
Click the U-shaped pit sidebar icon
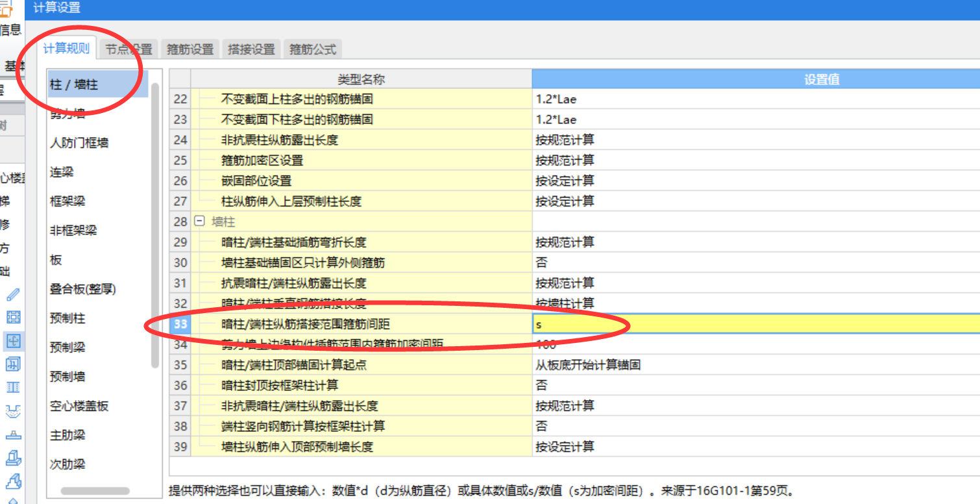[13, 410]
